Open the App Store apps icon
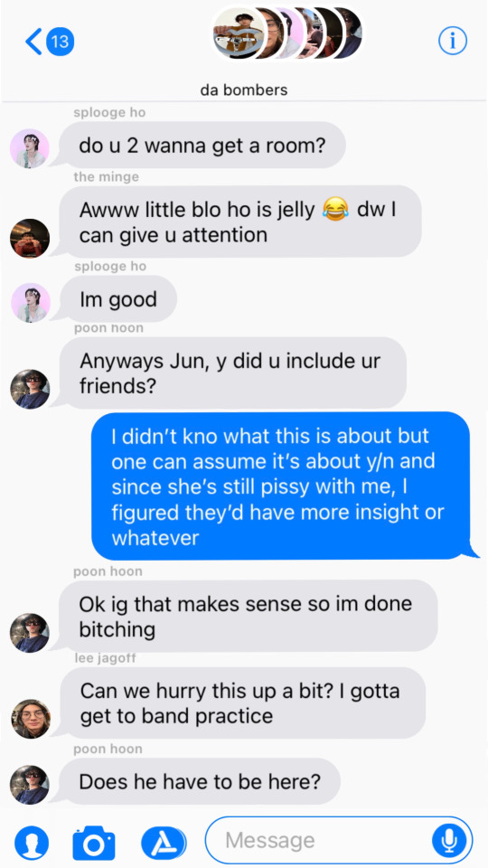This screenshot has width=488, height=868. 164,843
